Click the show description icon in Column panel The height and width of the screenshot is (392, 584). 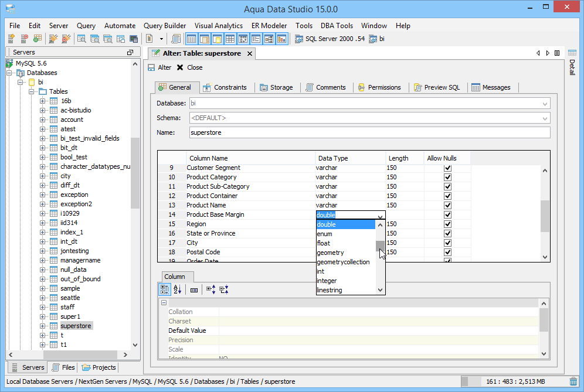coord(194,289)
